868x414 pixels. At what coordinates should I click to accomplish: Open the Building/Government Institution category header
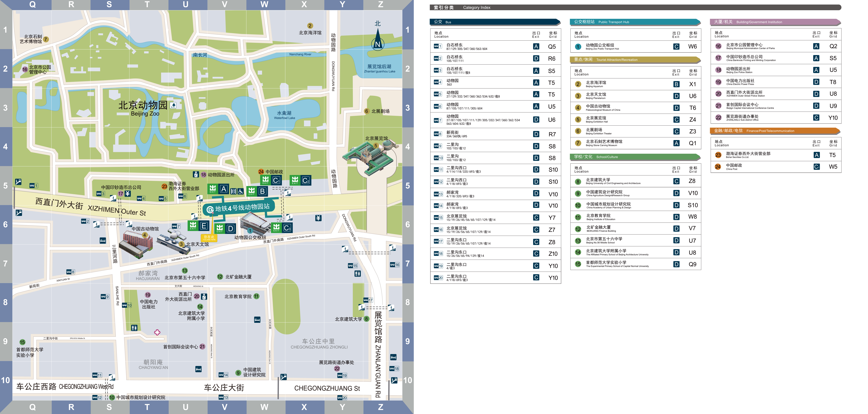(x=775, y=22)
